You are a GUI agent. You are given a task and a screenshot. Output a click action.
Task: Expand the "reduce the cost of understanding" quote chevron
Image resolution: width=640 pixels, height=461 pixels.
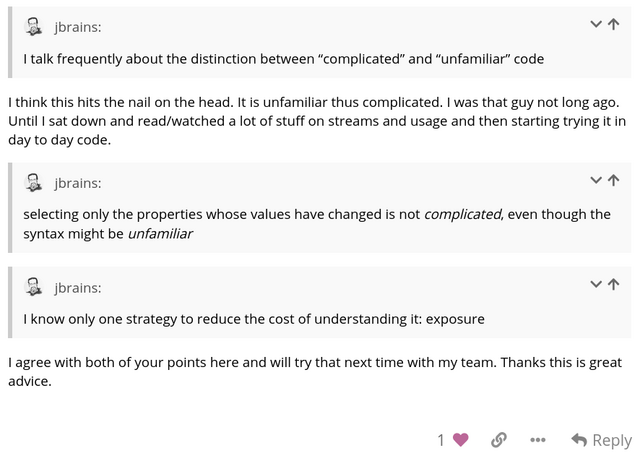coord(597,285)
